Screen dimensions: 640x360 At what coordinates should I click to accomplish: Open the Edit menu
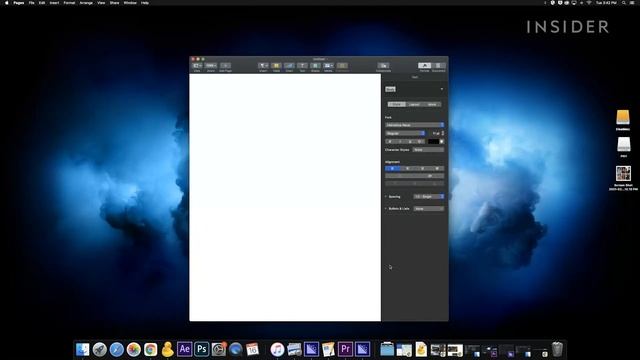(x=42, y=3)
